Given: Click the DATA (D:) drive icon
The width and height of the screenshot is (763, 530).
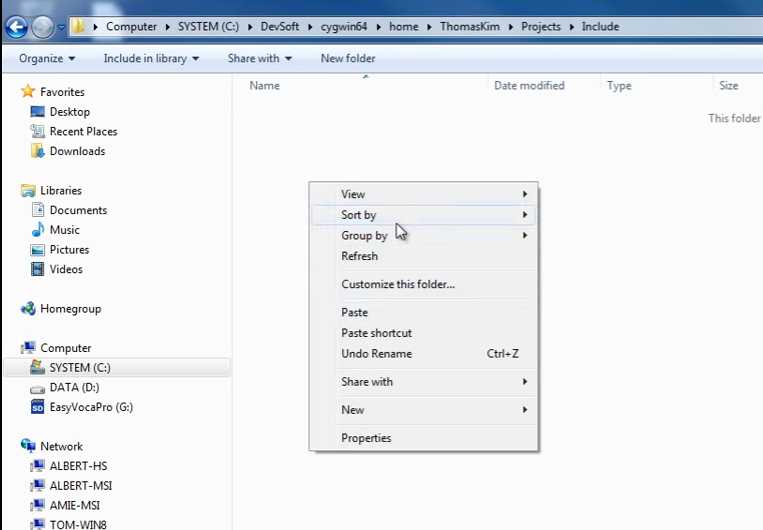Looking at the screenshot, I should 37,389.
